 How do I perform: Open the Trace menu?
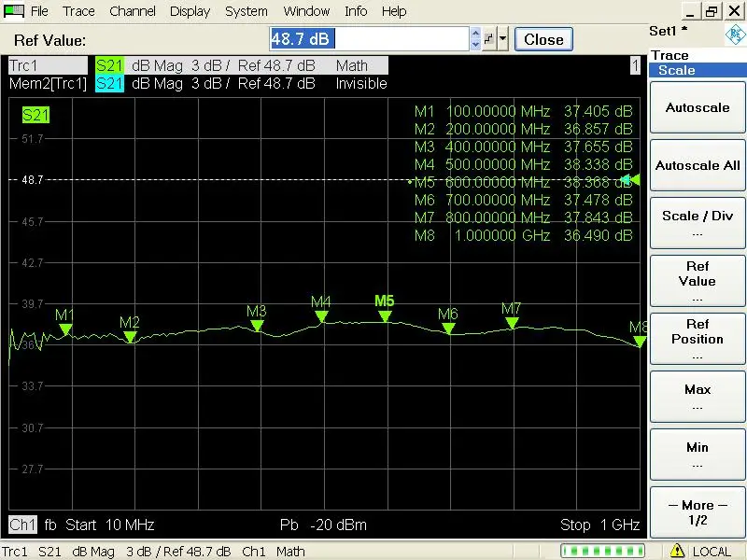78,11
